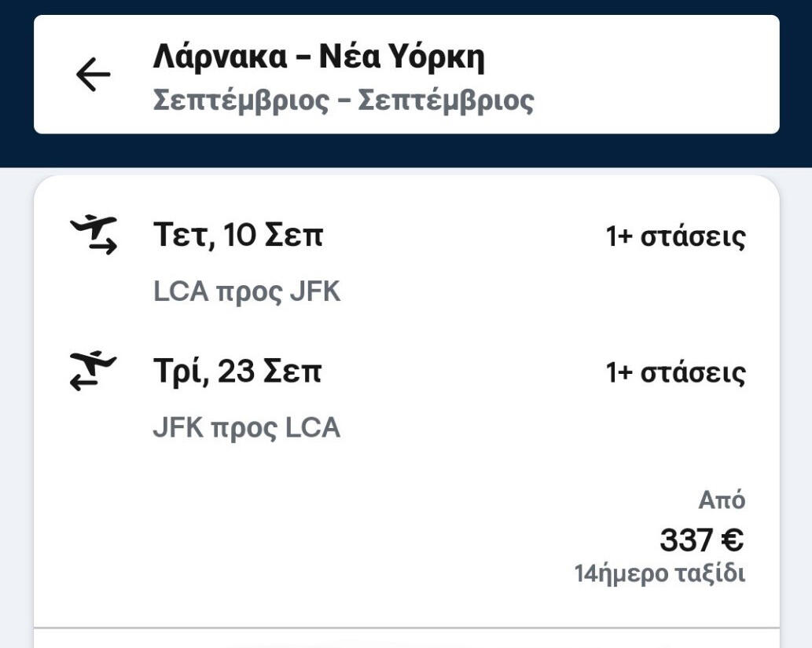
Task: Select the Τρί, 23 Σεπ return date
Action: [237, 372]
